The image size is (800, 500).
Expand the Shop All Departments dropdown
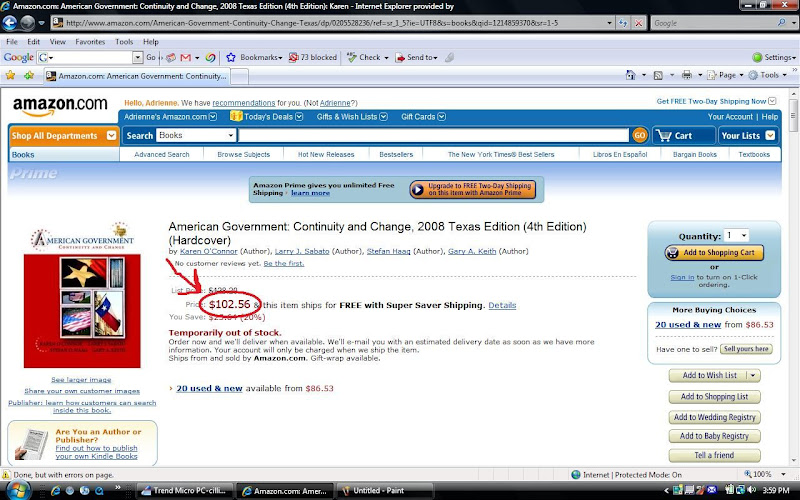tap(111, 136)
